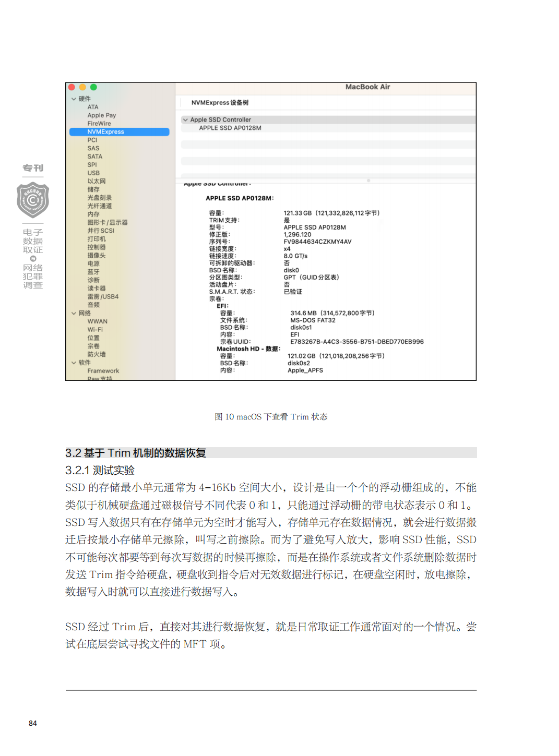Select PCI in the sidebar
This screenshot has height=756, width=559.
coord(92,140)
